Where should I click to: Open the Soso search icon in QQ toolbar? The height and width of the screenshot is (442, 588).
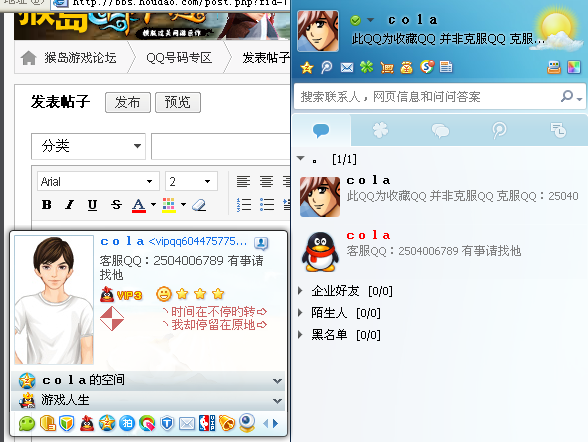click(427, 67)
